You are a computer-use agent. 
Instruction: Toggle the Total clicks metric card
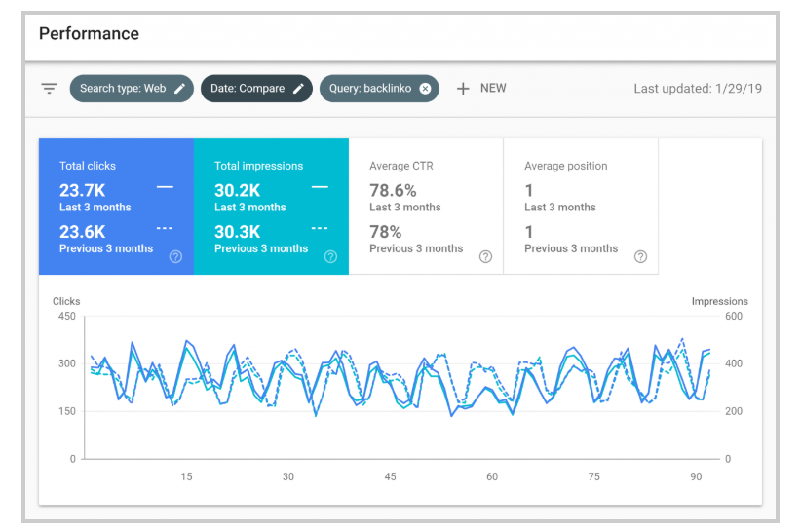coord(117,207)
